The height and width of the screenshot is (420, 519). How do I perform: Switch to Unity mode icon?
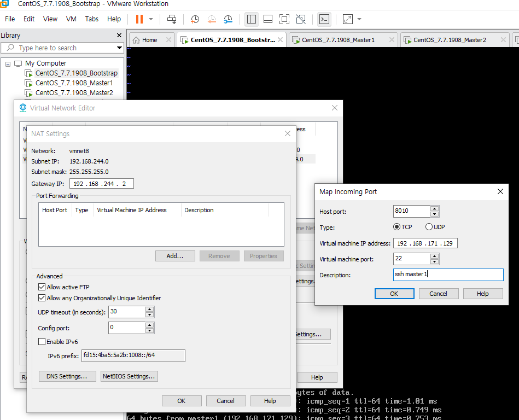(301, 19)
